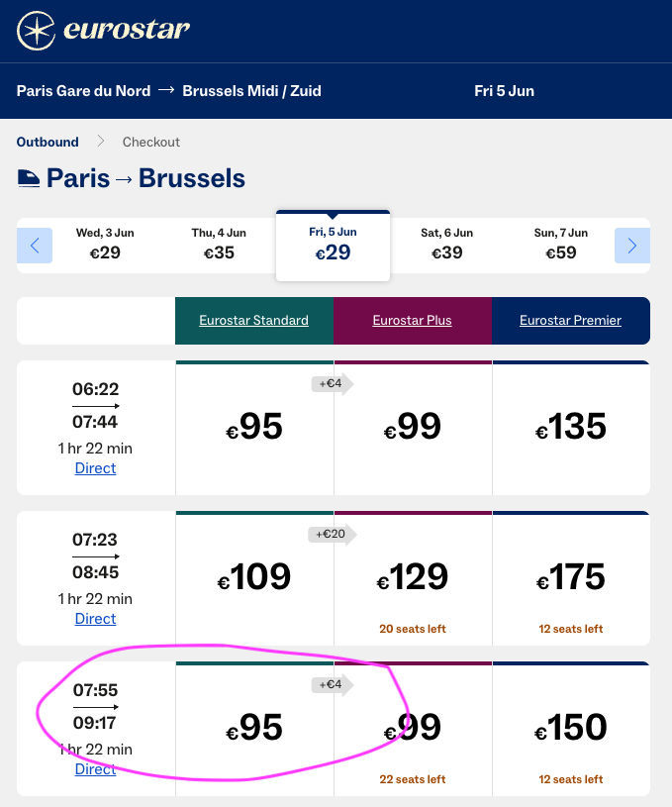The image size is (672, 807).
Task: Click the +€20 upgrade tag on 07:23 train
Action: pos(332,534)
